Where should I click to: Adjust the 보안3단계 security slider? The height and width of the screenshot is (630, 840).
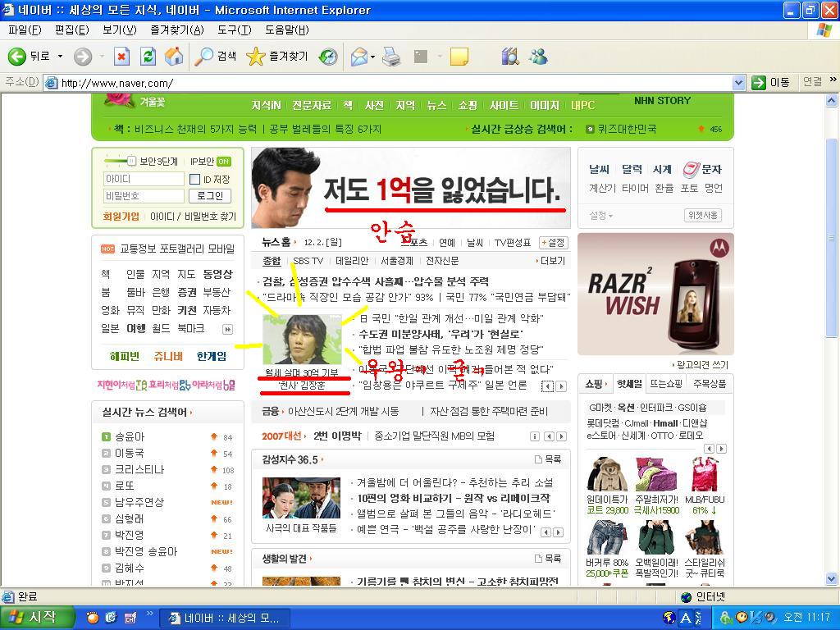pos(131,160)
